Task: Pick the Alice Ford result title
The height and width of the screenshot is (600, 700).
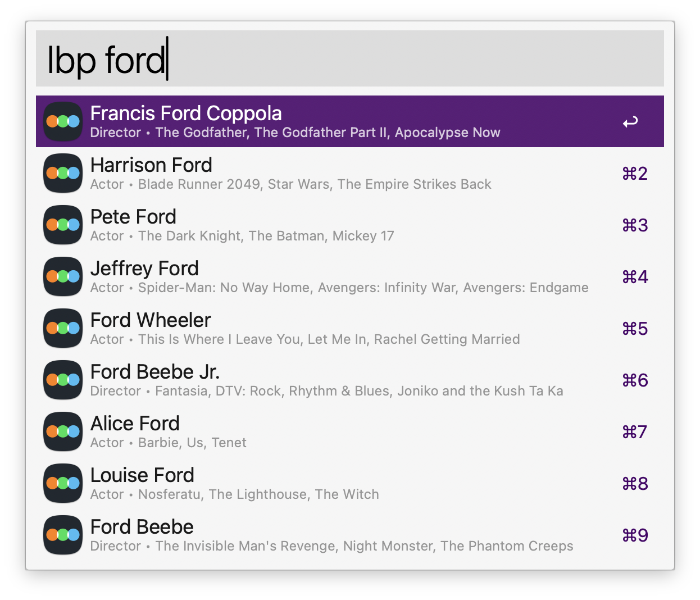Action: (x=135, y=424)
